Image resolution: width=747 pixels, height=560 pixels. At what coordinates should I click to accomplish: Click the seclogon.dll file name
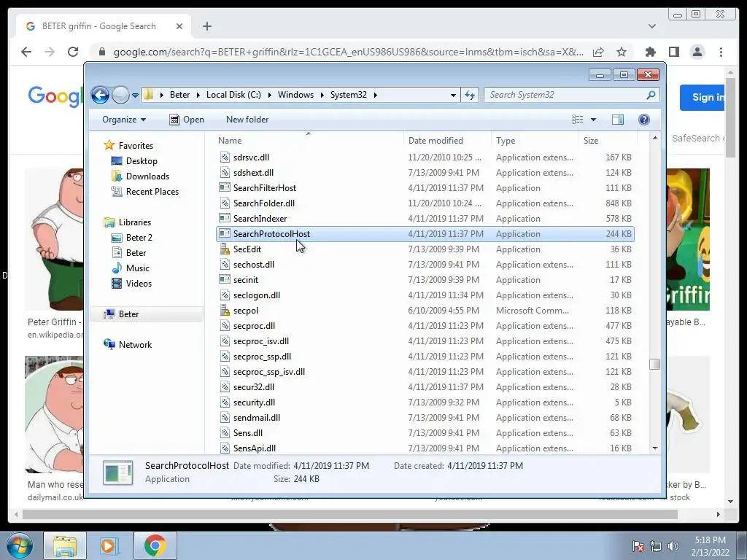(x=257, y=295)
